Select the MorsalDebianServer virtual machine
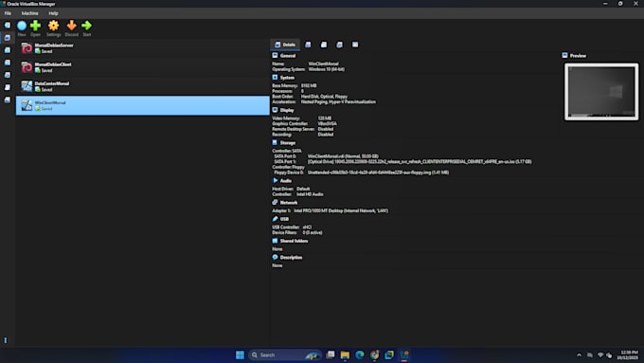This screenshot has width=644, height=363. pos(142,48)
